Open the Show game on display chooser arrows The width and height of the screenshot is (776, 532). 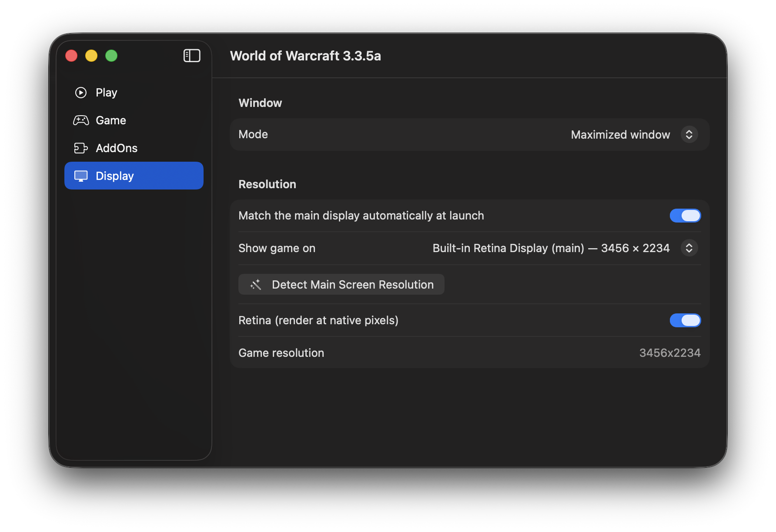[689, 248]
